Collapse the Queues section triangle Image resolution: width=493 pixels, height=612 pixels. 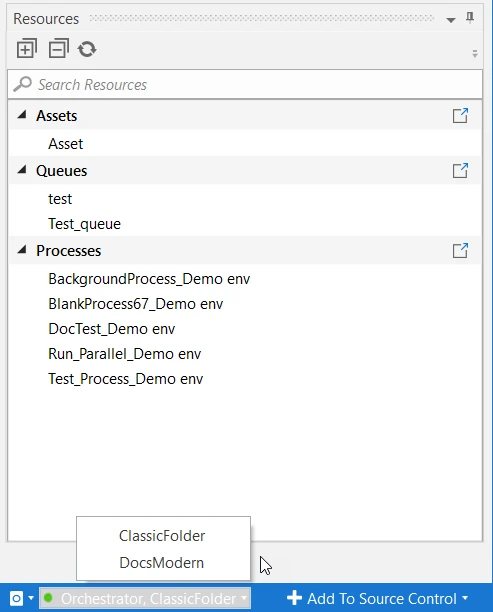(x=22, y=169)
